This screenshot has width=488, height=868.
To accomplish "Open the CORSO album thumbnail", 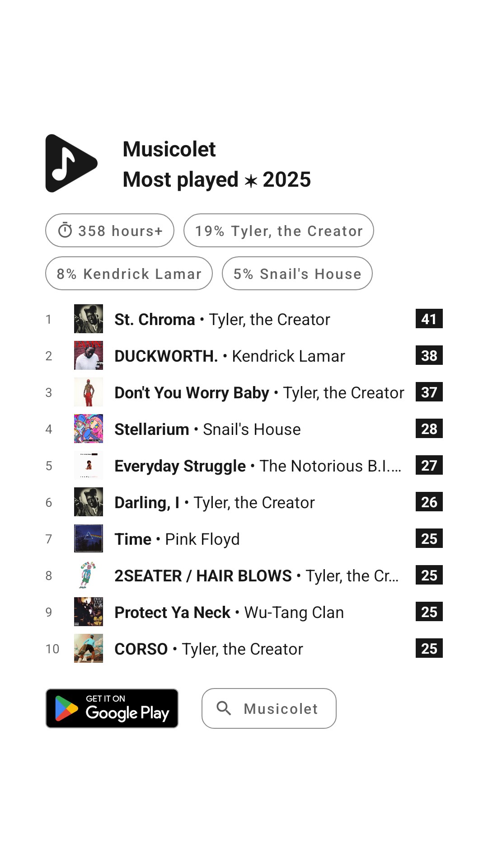I will (89, 648).
